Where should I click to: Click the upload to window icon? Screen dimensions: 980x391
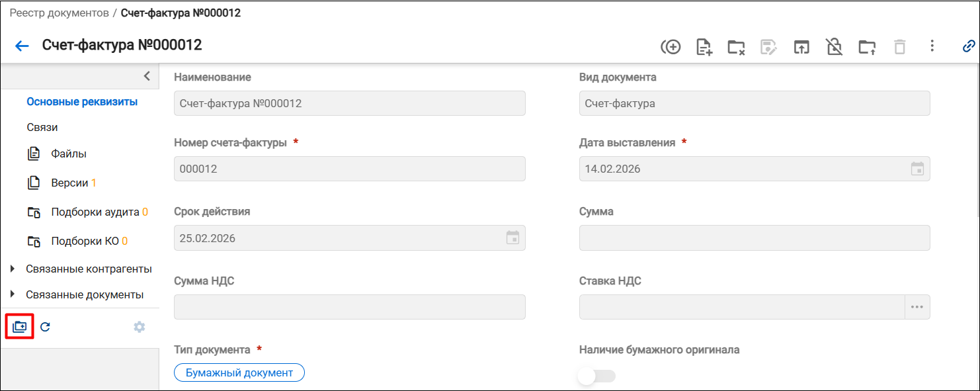point(801,46)
